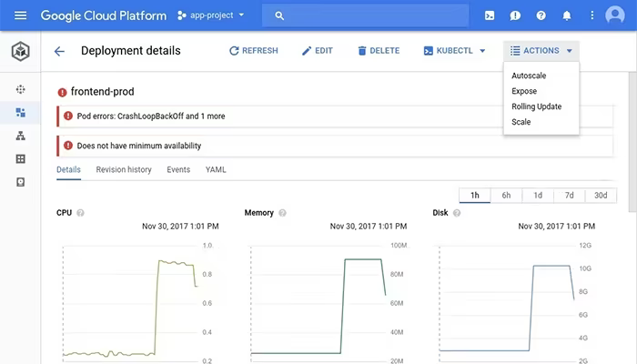The height and width of the screenshot is (364, 637).
Task: Click the red error icon beside frontend-prod
Action: coord(62,93)
